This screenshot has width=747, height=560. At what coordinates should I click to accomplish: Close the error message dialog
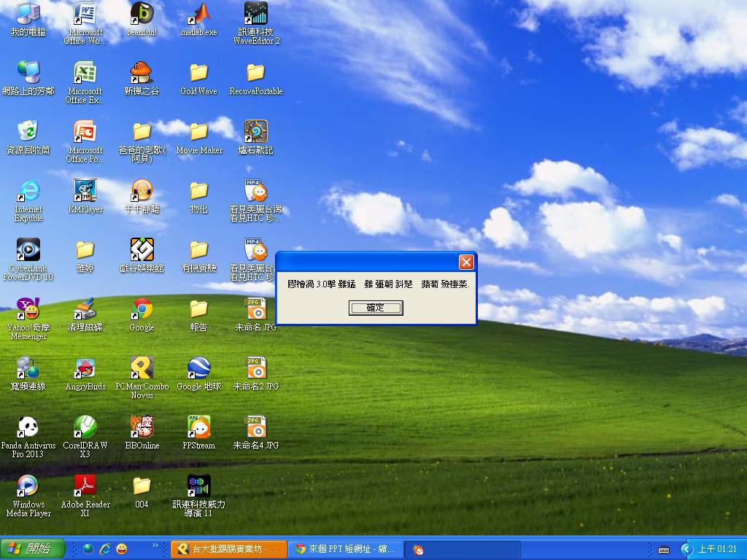coord(466,262)
